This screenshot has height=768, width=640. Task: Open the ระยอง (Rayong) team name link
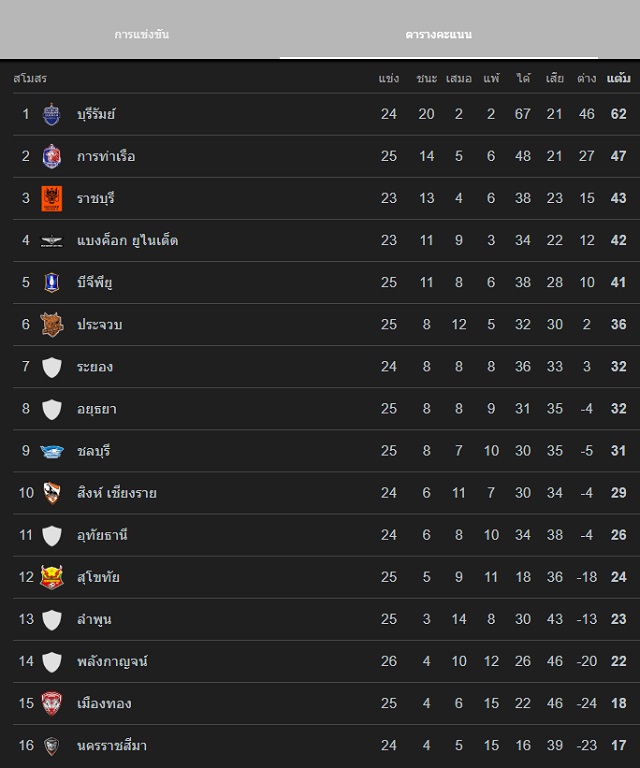pyautogui.click(x=95, y=367)
